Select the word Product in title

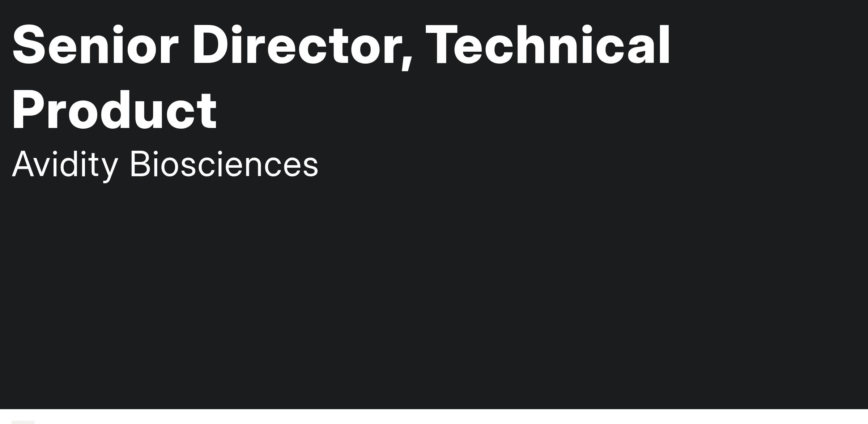point(114,110)
